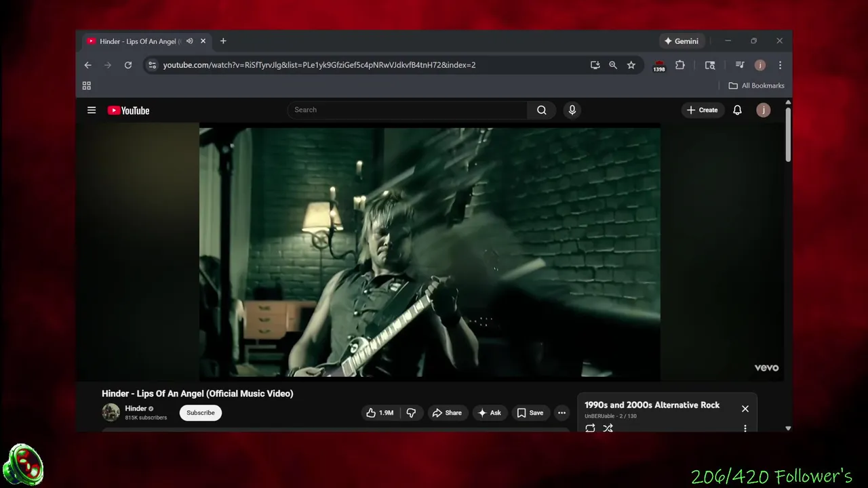Open the Create button

(703, 110)
